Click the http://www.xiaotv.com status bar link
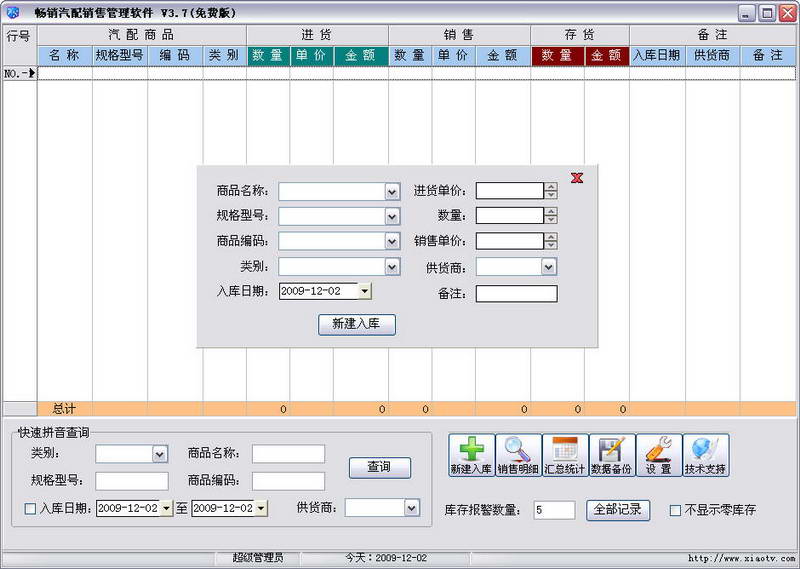 [741, 558]
